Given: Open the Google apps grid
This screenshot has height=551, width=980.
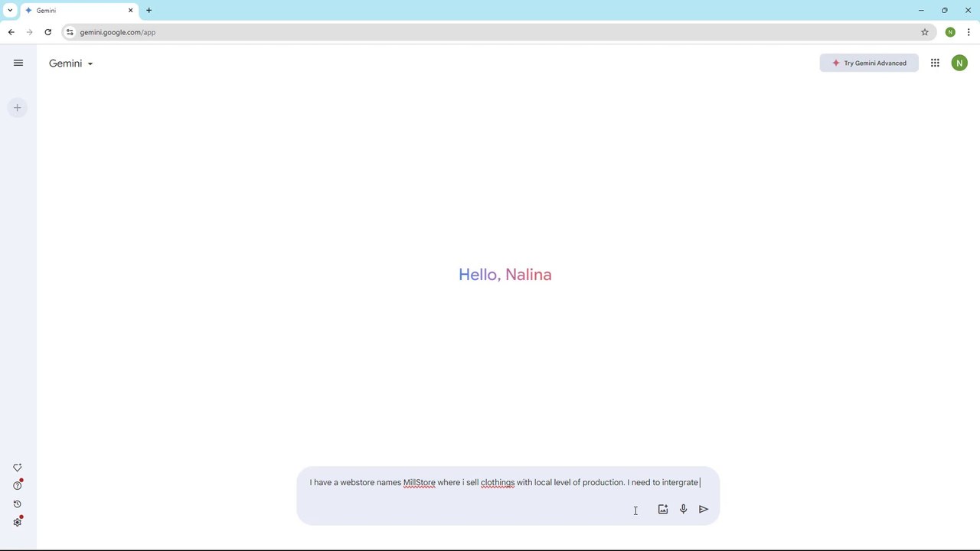Looking at the screenshot, I should point(935,63).
